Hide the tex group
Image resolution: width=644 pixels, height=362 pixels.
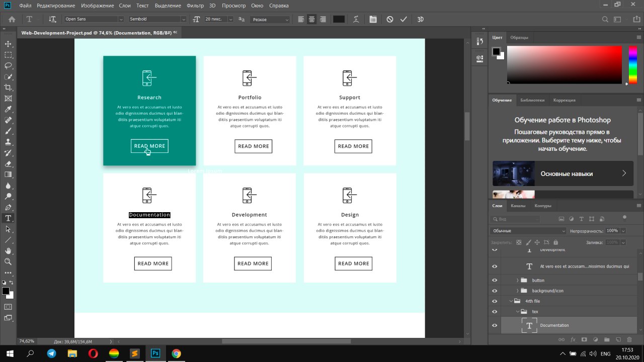(495, 312)
